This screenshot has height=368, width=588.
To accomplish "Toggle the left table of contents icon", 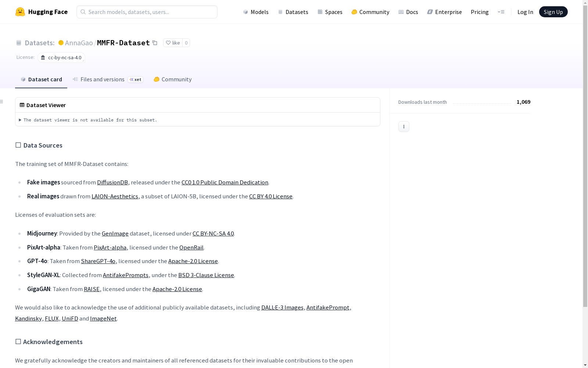I will (x=2, y=102).
